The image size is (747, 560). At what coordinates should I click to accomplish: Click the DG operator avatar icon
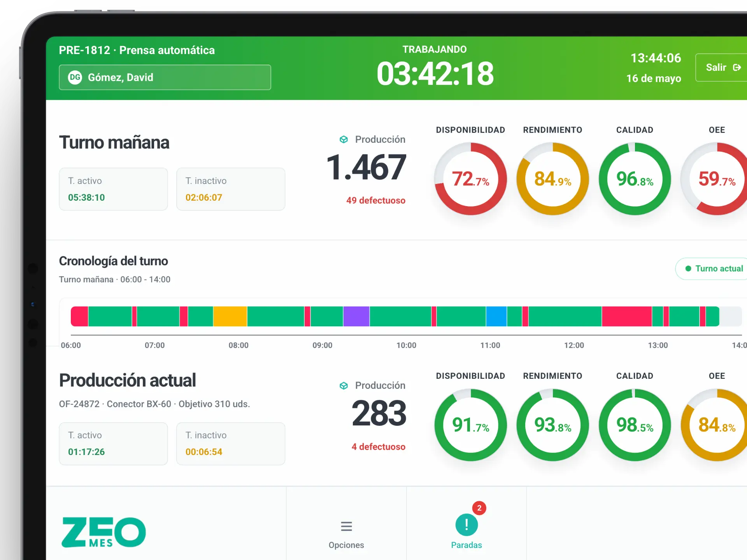pyautogui.click(x=75, y=77)
